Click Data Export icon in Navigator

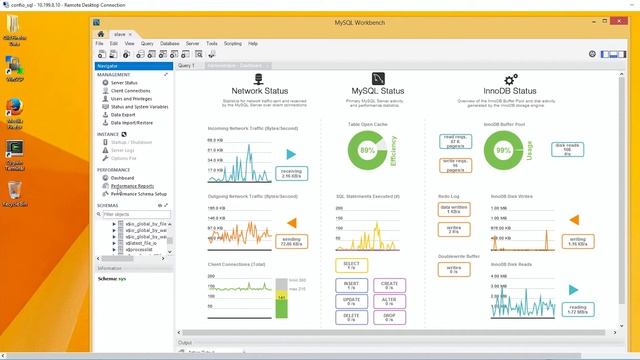[x=105, y=115]
